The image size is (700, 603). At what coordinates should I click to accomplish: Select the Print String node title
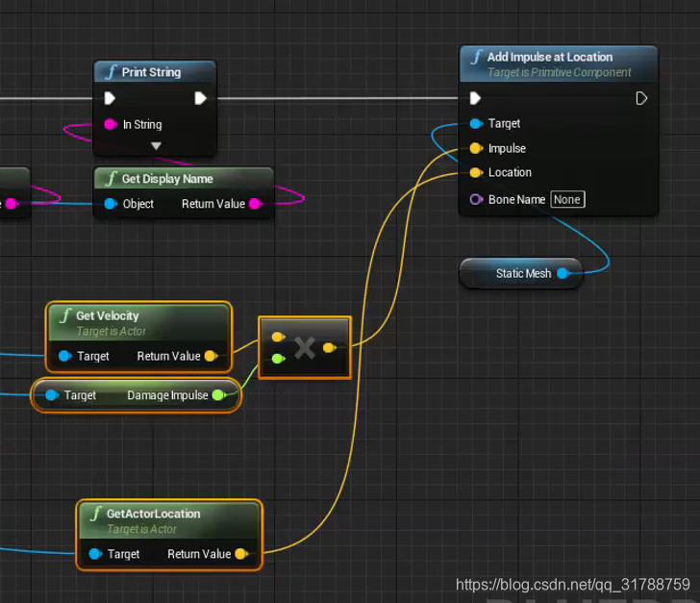click(x=151, y=72)
